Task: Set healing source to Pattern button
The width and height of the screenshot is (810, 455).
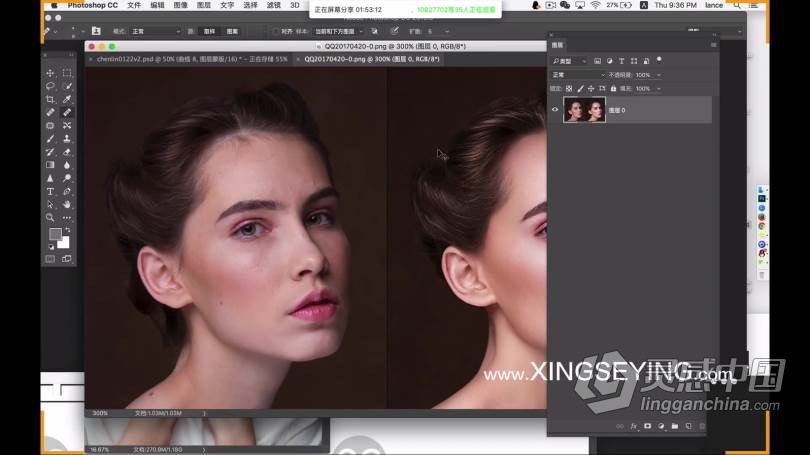Action: click(232, 32)
